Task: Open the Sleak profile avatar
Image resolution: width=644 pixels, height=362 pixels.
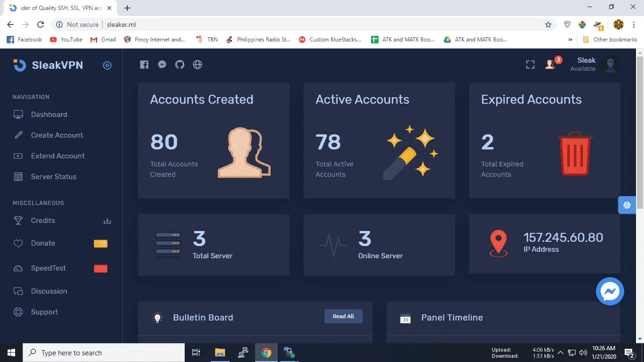Action: tap(611, 65)
